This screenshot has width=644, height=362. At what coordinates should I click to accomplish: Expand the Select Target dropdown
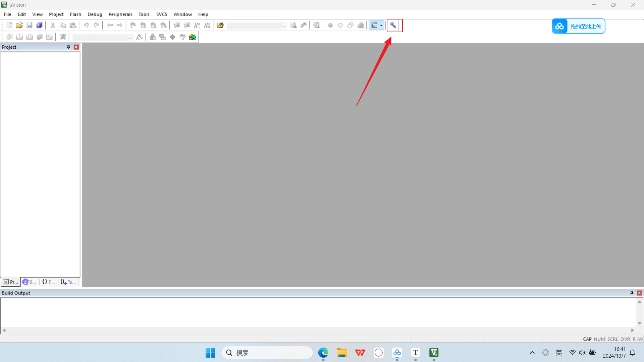click(x=130, y=38)
